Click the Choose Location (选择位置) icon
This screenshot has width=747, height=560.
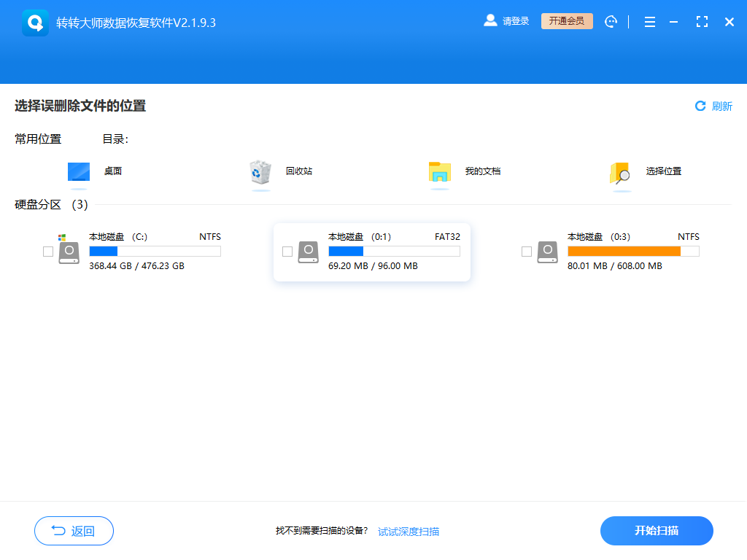coord(619,171)
